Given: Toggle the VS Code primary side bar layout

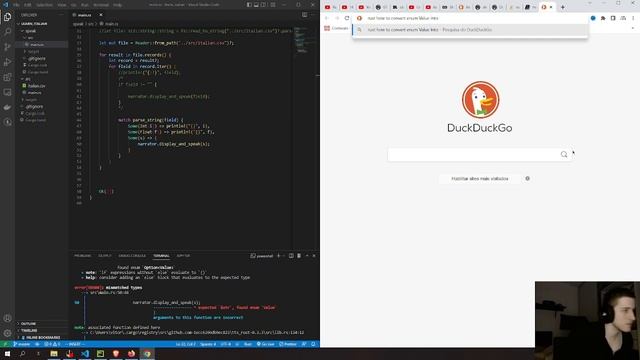Looking at the screenshot, I should point(249,5).
